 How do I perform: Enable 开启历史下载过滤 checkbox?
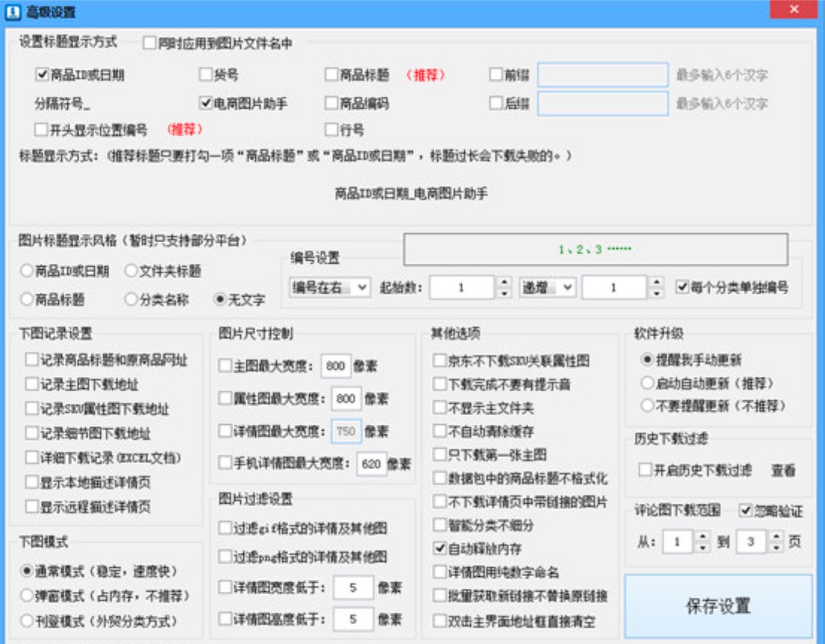pyautogui.click(x=645, y=470)
